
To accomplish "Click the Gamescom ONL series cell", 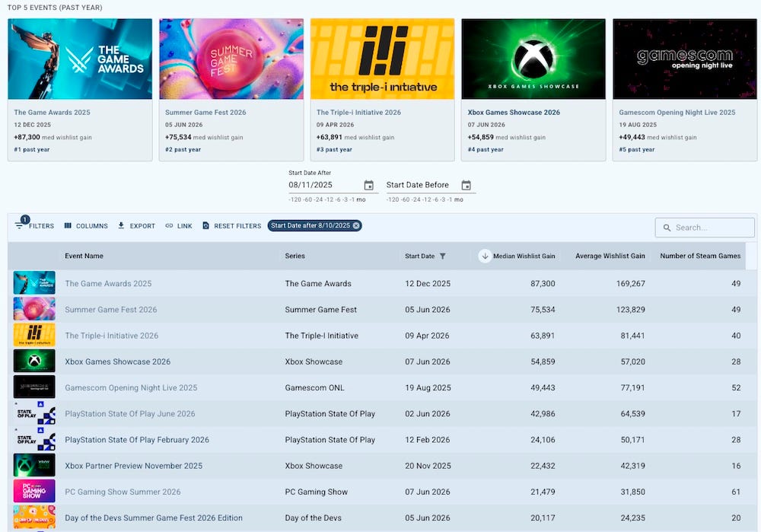I will pyautogui.click(x=314, y=388).
